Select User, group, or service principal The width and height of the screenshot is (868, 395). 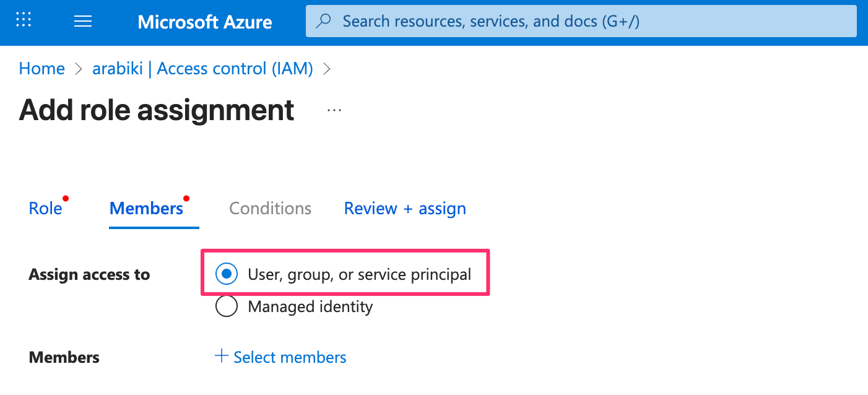227,274
